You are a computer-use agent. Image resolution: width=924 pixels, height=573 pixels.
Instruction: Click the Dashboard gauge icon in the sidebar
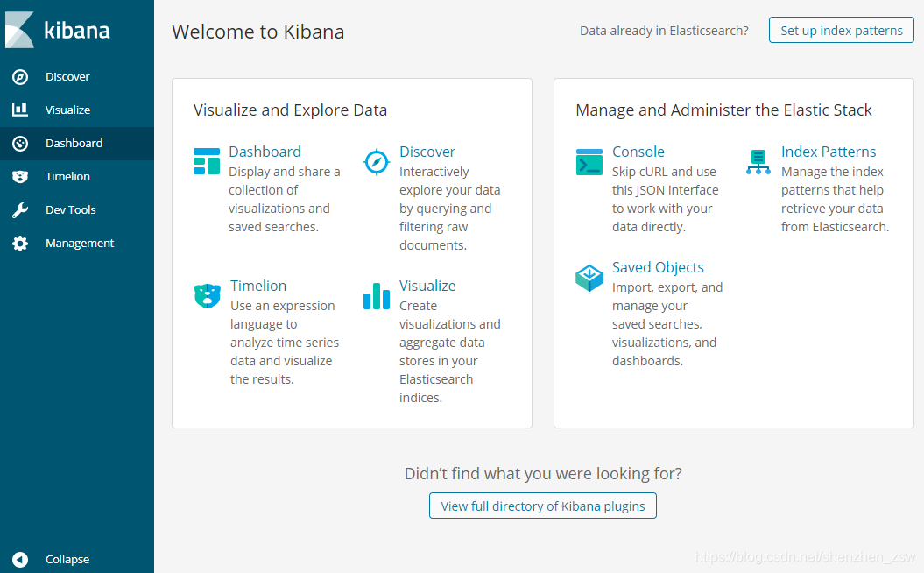(20, 144)
